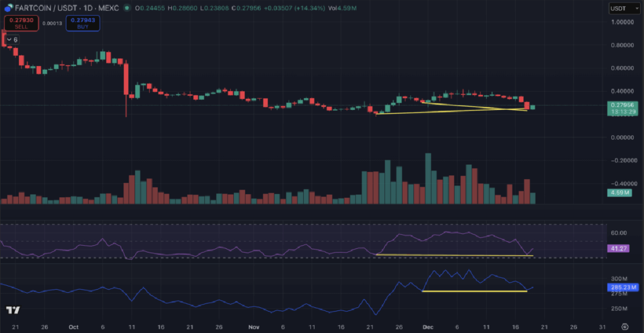The image size is (644, 333).
Task: Click the 0.27930 SELL button
Action: tap(21, 23)
